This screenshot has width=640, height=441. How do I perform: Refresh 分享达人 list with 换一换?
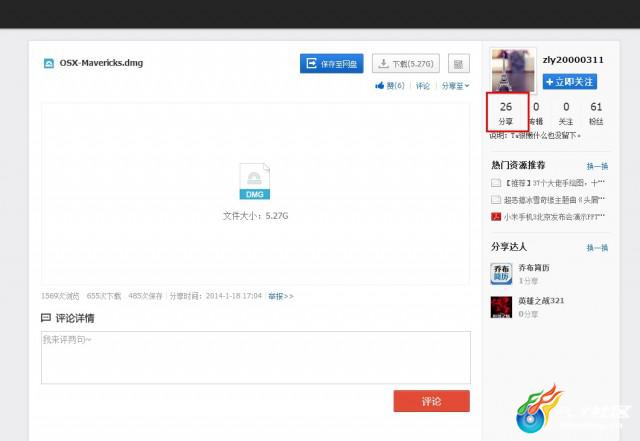click(597, 247)
